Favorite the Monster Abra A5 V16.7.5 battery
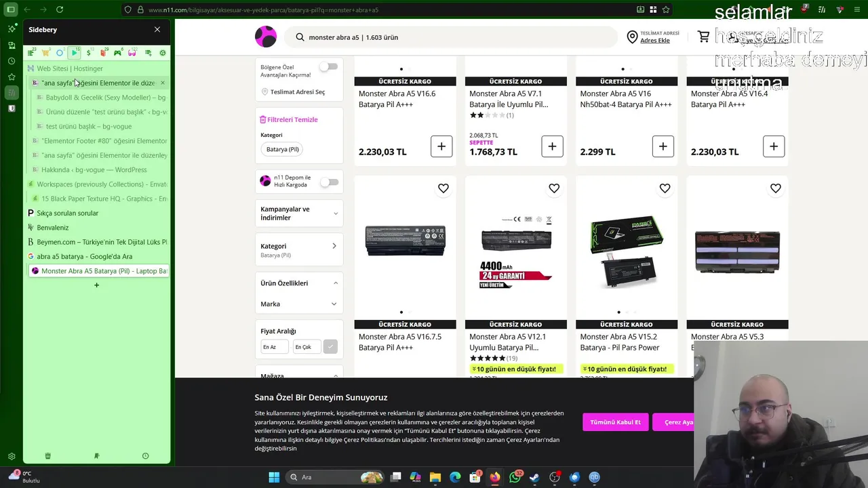This screenshot has width=868, height=488. (x=443, y=188)
